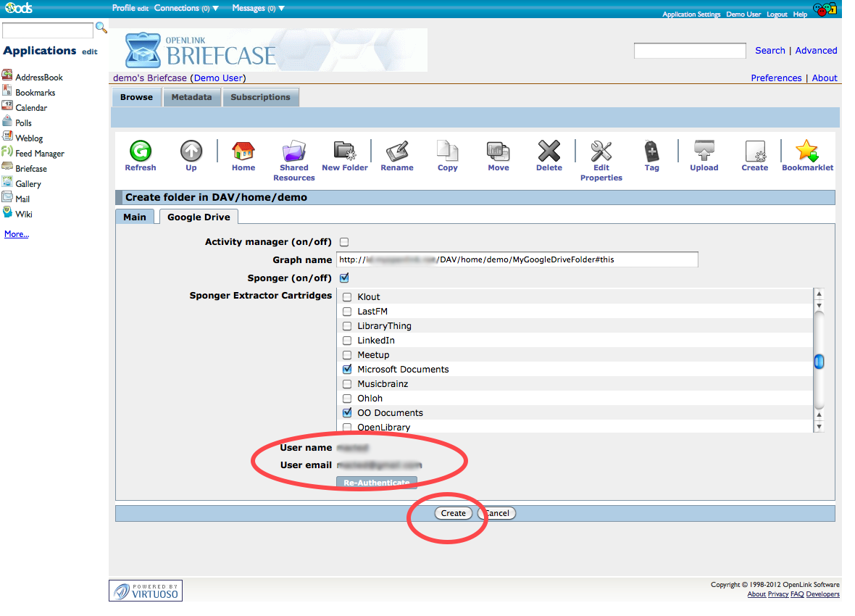Click the Re-Authenticate button
The width and height of the screenshot is (855, 616).
[376, 483]
